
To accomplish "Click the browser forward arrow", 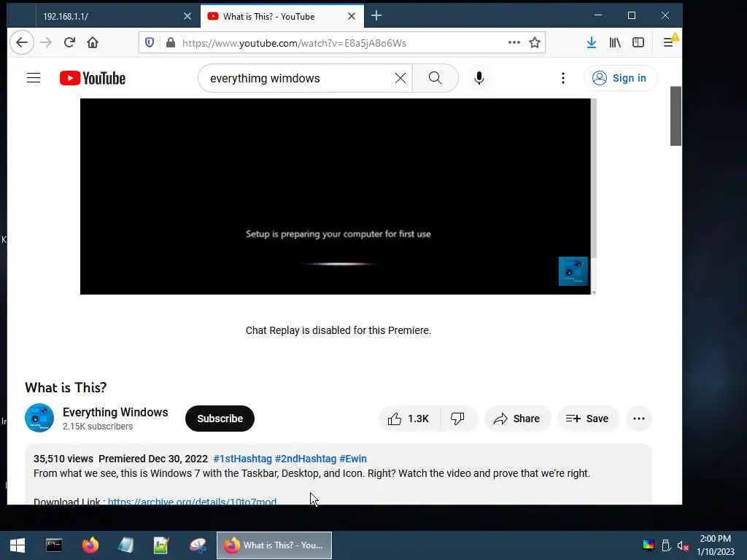I will tap(46, 43).
